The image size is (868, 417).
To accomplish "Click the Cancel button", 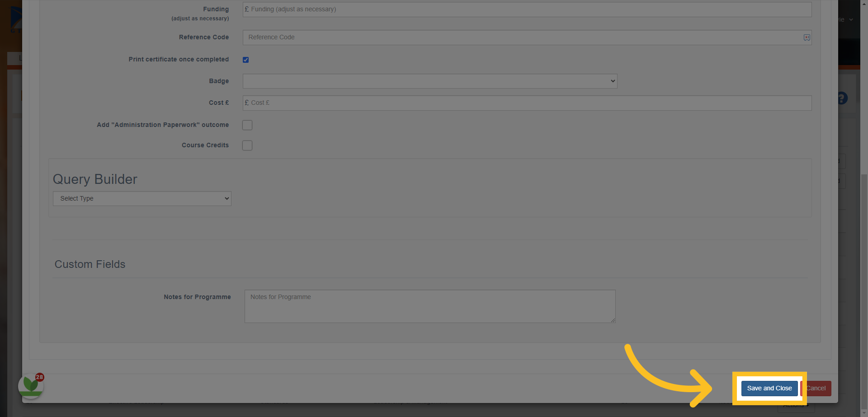I will 816,388.
